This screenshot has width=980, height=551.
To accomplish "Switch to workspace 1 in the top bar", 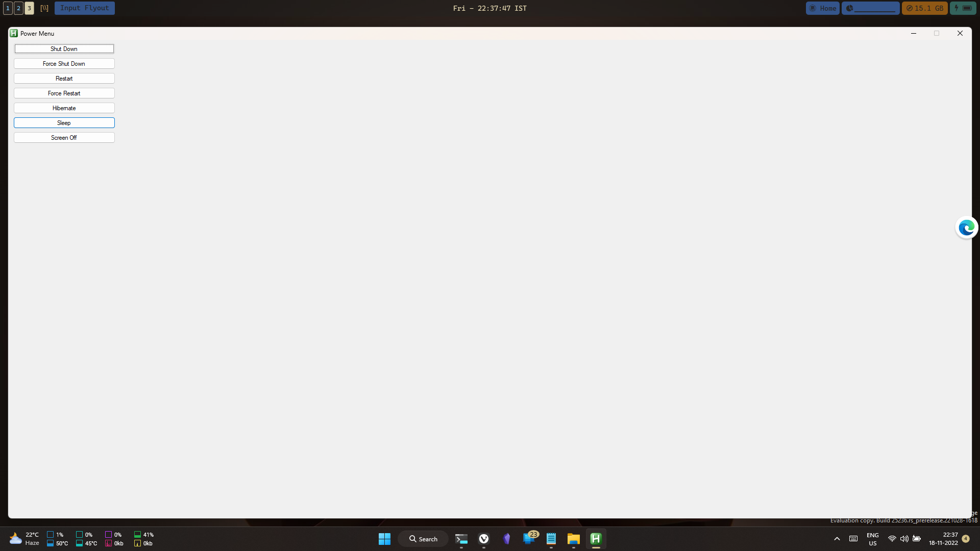I will [x=8, y=8].
